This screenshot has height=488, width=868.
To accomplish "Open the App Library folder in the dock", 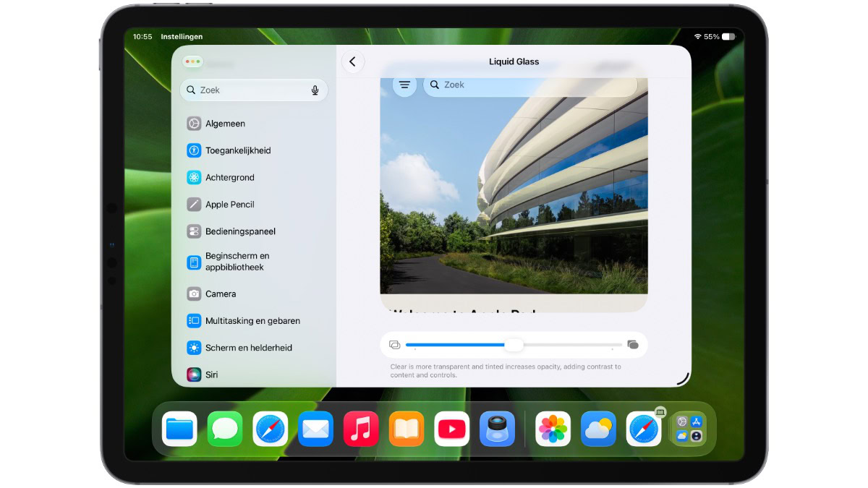I will [x=689, y=429].
